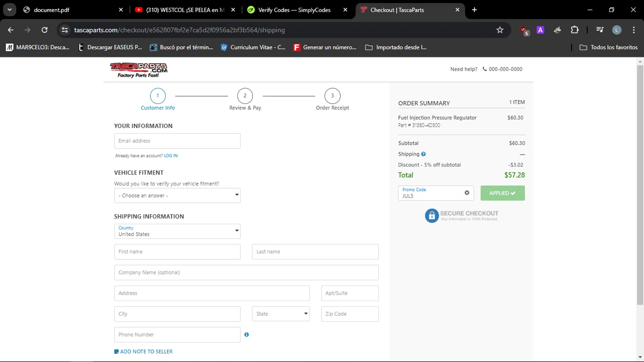Click the phone number info icon
The width and height of the screenshot is (644, 362).
pyautogui.click(x=246, y=335)
